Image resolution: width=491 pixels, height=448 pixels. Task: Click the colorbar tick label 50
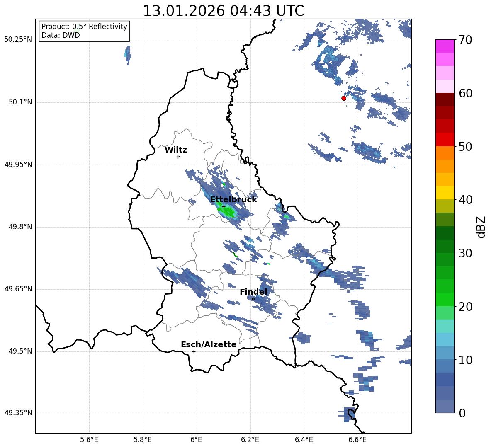tap(465, 146)
